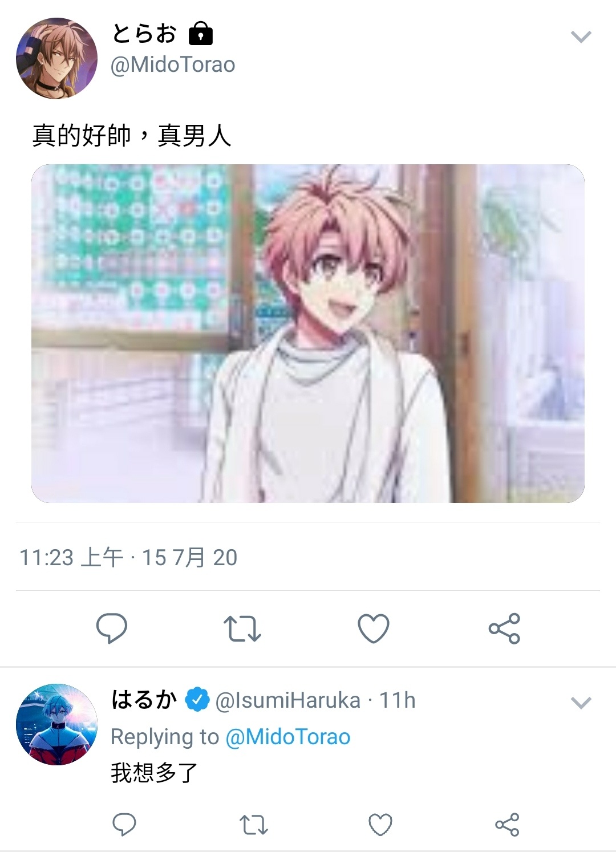Like the main tweet by とらお

pos(374,628)
